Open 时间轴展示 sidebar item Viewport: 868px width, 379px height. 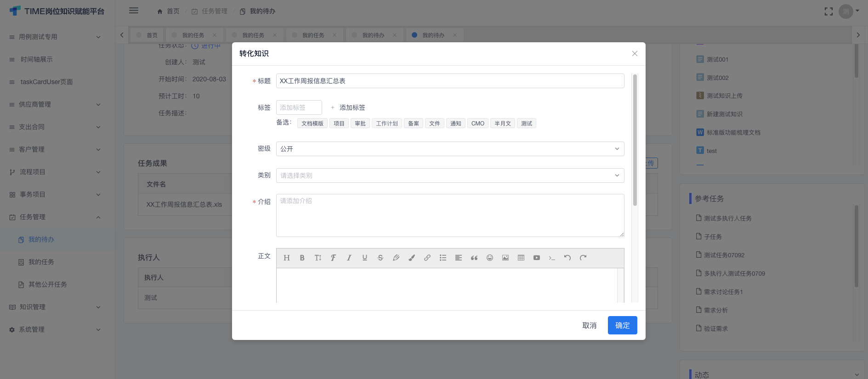point(57,59)
